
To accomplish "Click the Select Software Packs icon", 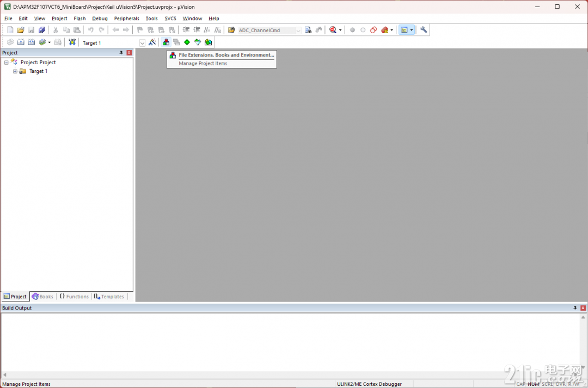I will 197,42.
